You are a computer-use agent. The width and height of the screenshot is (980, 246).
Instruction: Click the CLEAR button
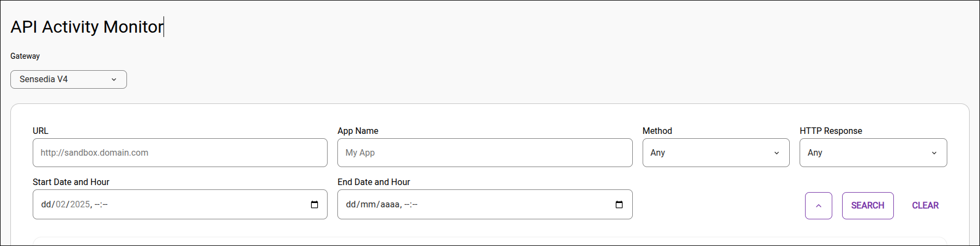pyautogui.click(x=925, y=206)
